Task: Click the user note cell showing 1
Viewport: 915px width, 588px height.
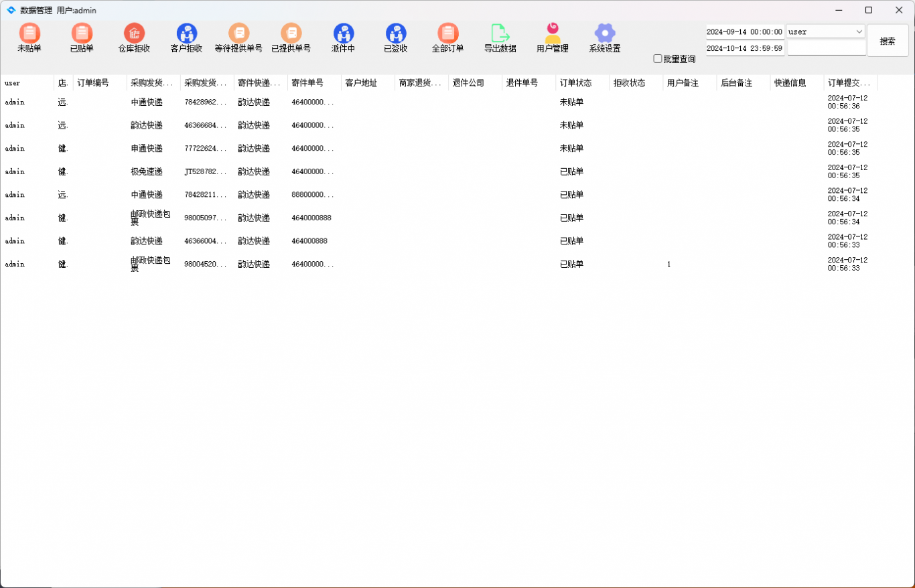Action: tap(668, 264)
